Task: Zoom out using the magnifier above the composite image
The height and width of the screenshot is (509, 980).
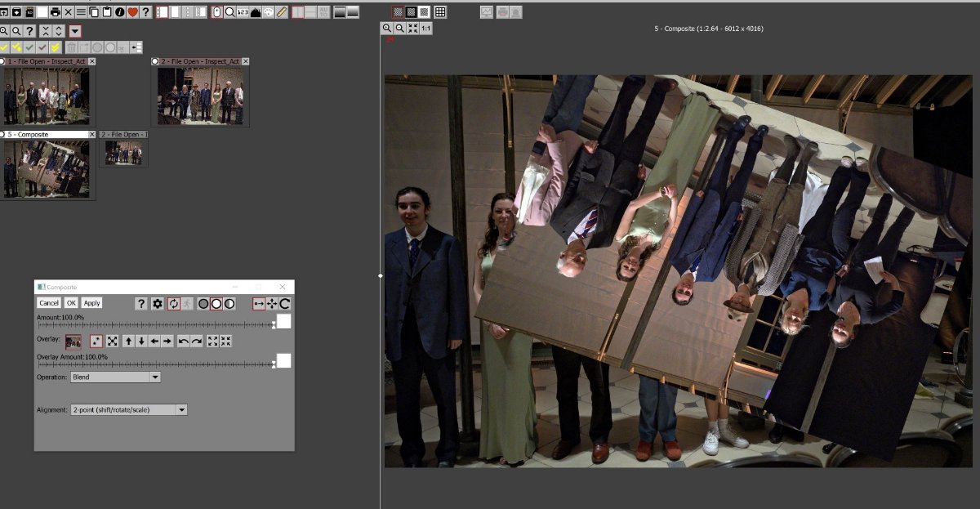Action: [x=400, y=28]
